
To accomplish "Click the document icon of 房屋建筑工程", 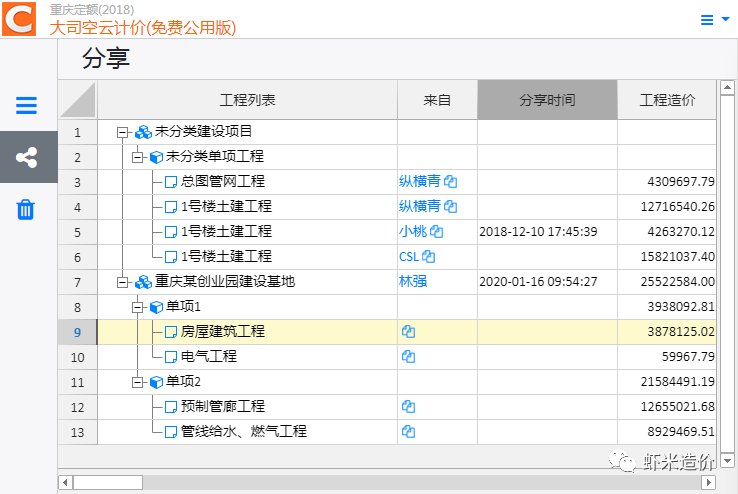I will click(x=171, y=332).
